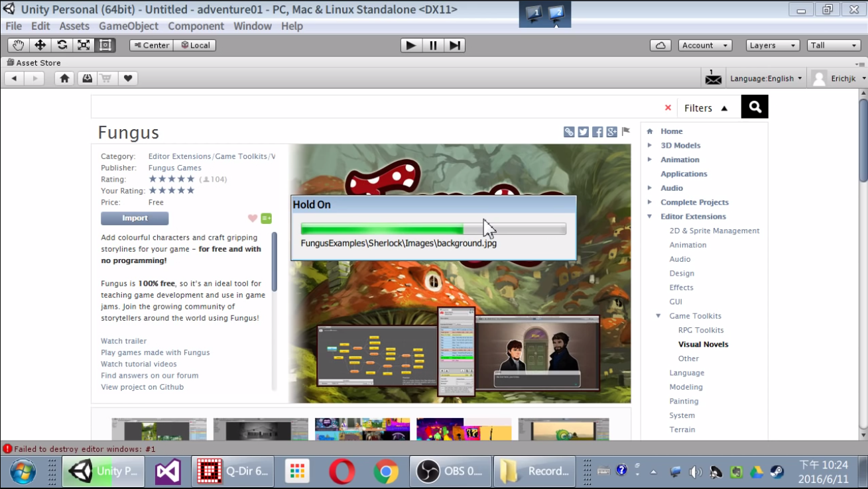
Task: Select the Hand tool in Unity toolbar
Action: tap(19, 45)
